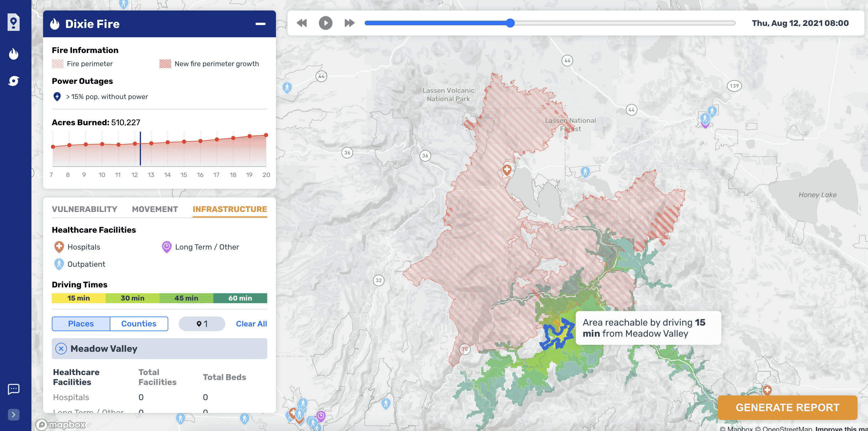Screen dimensions: 868x431
Task: Select the hurricane sidebar icon
Action: [x=13, y=81]
